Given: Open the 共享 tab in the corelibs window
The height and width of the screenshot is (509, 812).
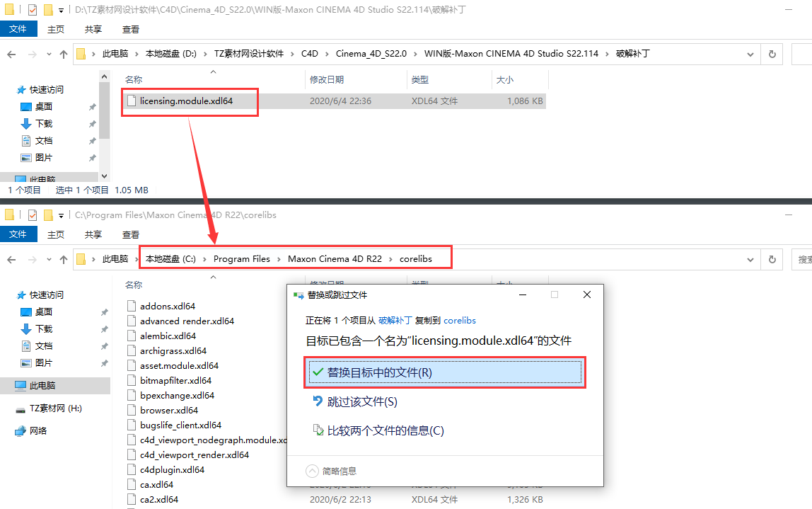Looking at the screenshot, I should coord(93,235).
